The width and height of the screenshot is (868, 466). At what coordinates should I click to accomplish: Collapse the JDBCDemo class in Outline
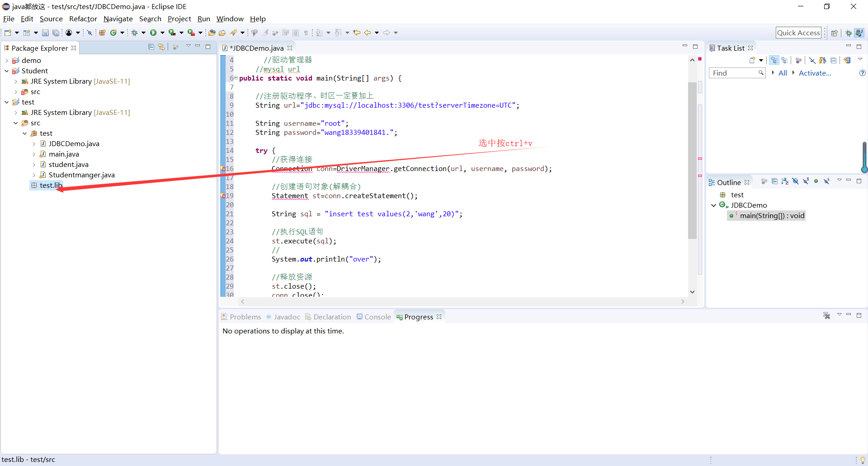(714, 205)
